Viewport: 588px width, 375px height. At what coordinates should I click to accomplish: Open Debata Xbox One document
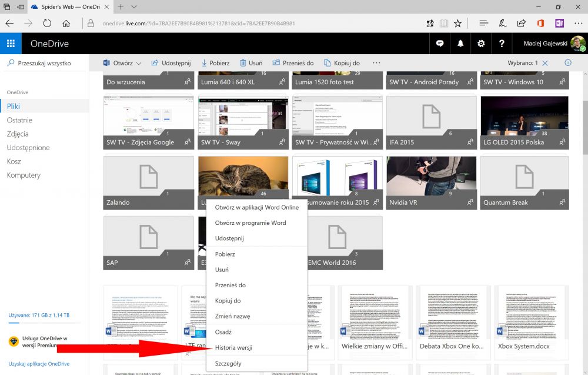tap(453, 323)
